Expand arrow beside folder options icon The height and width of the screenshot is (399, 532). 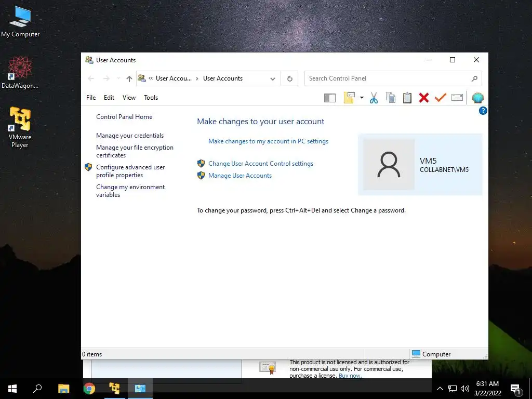362,98
